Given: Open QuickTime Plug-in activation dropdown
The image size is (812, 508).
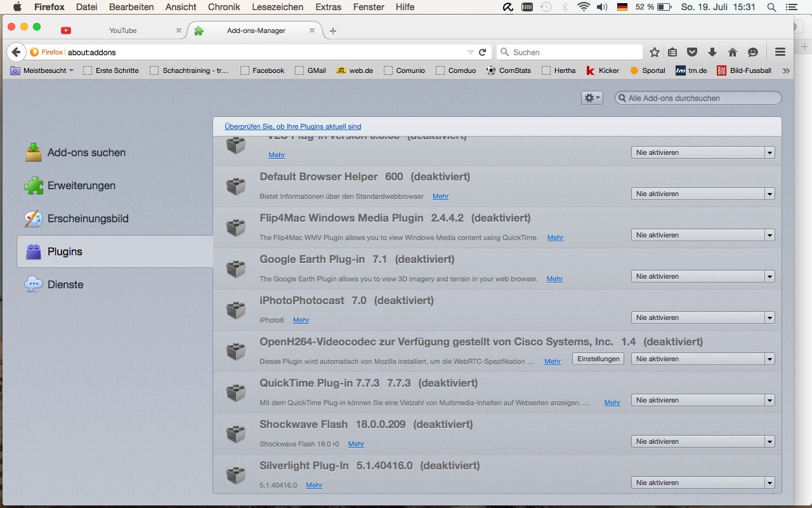Looking at the screenshot, I should 702,400.
